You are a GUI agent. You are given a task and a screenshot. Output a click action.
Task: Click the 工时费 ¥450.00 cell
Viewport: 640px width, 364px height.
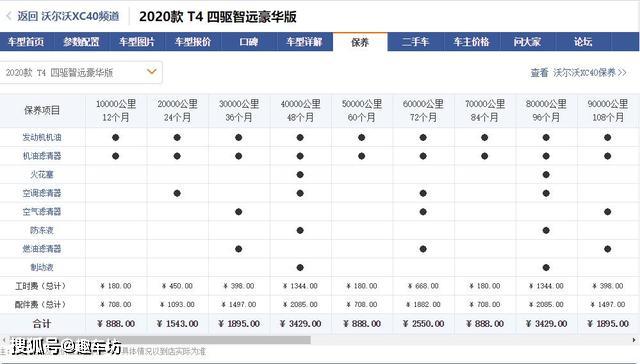pos(178,286)
